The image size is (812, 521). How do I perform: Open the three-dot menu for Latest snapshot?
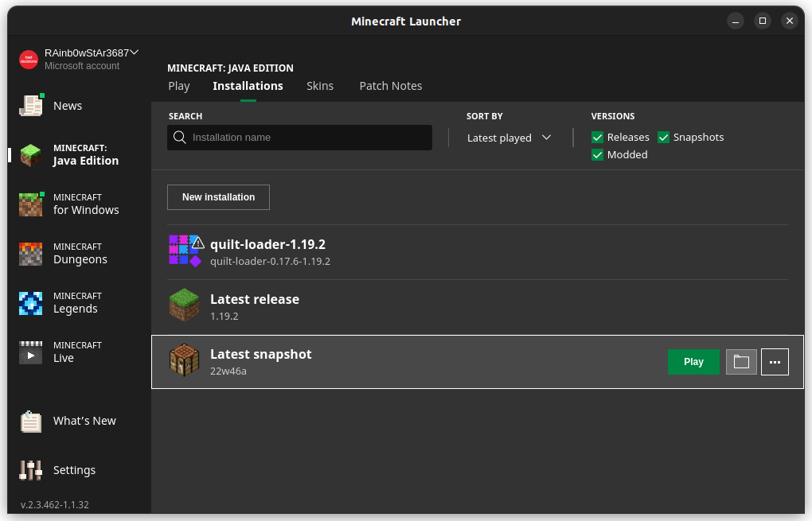[x=775, y=362]
